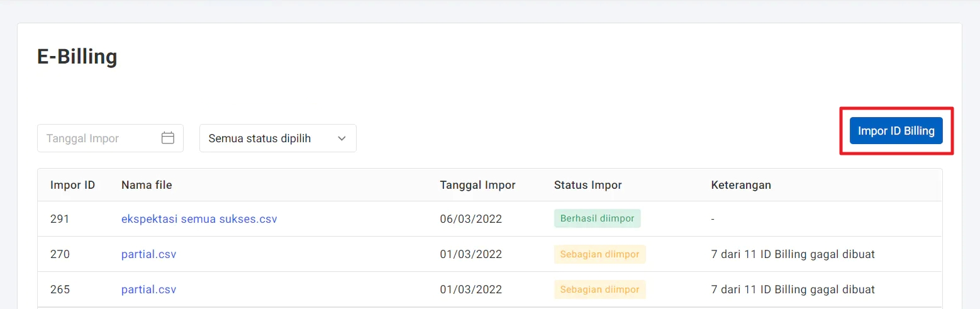Click the Tanggal Impor column header
Image resolution: width=980 pixels, height=309 pixels.
[477, 185]
